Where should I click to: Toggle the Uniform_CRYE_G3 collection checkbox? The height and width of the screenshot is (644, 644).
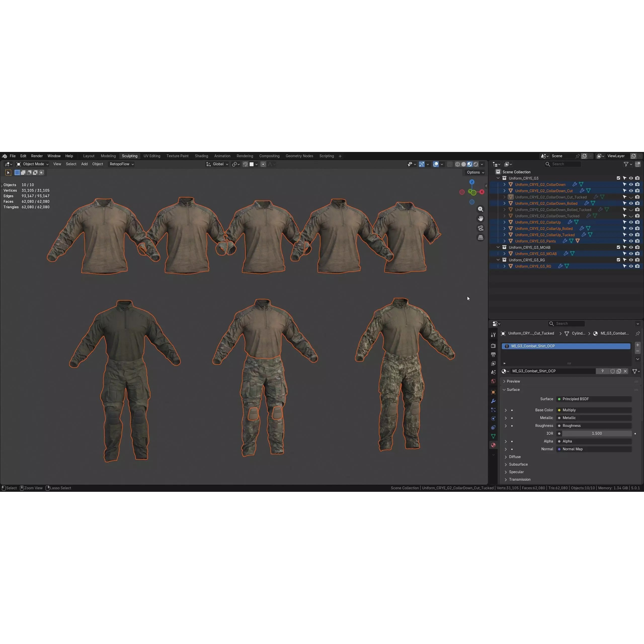(x=618, y=178)
